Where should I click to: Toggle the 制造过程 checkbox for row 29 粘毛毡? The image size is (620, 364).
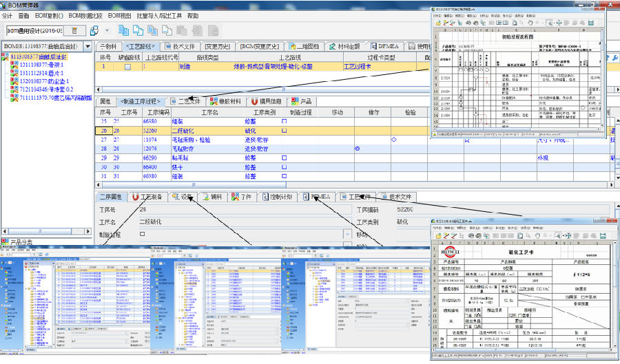(x=285, y=158)
